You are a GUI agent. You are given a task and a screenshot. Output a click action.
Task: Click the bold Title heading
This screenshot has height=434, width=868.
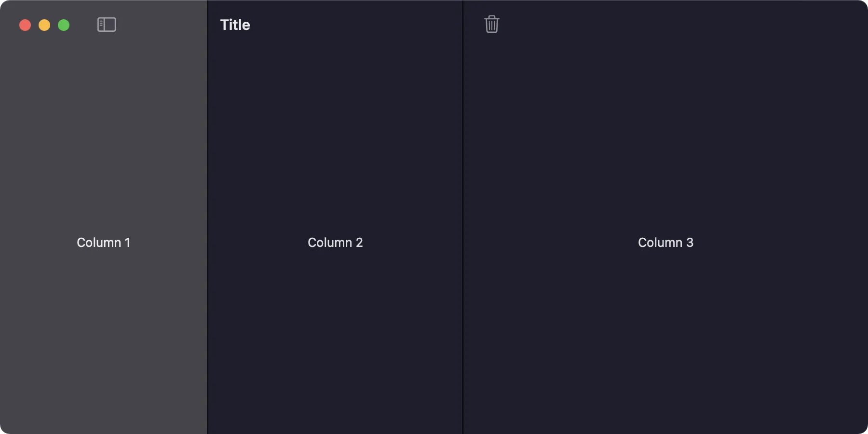(235, 25)
